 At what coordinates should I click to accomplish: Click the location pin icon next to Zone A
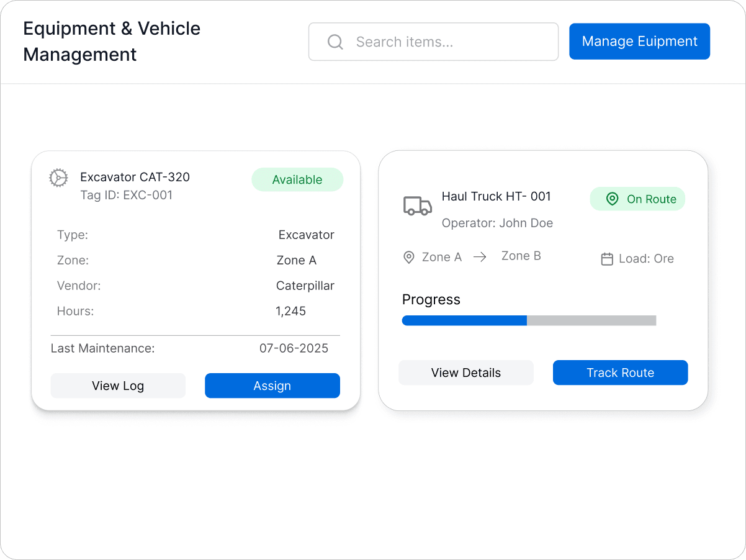[408, 256]
